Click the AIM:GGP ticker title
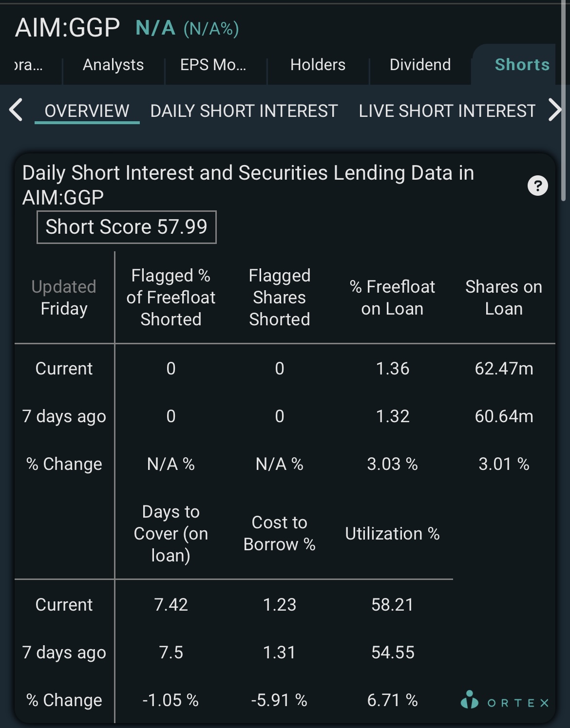 [68, 28]
